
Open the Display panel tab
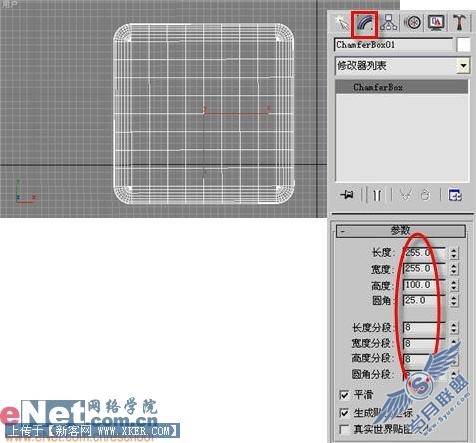(x=436, y=23)
